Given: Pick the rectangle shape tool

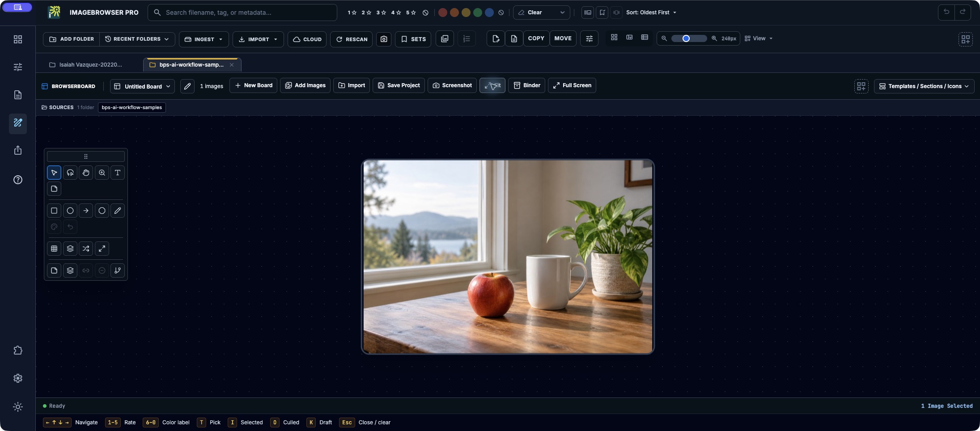Looking at the screenshot, I should (54, 211).
